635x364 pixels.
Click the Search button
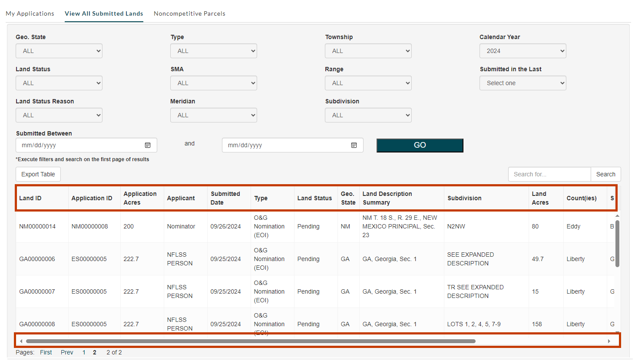[605, 174]
